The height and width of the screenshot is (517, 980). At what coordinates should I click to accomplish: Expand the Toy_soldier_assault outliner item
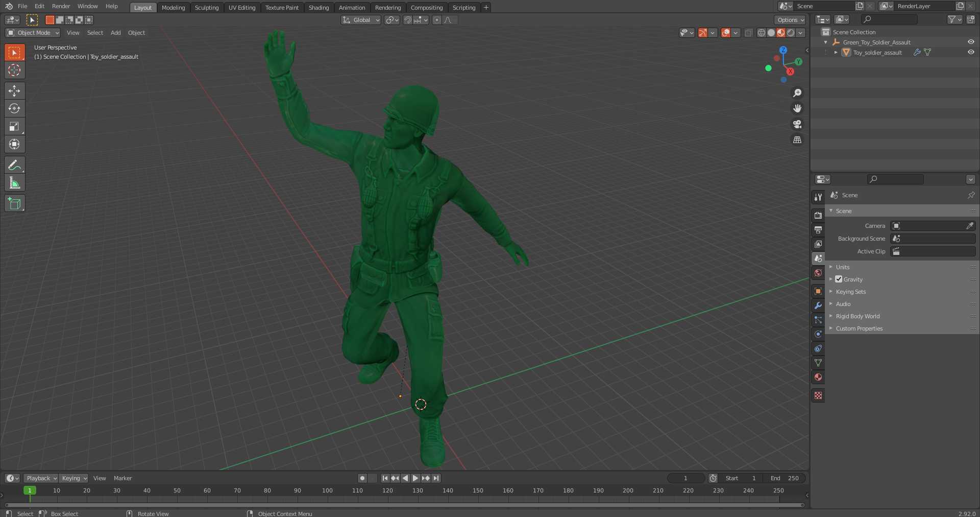836,52
